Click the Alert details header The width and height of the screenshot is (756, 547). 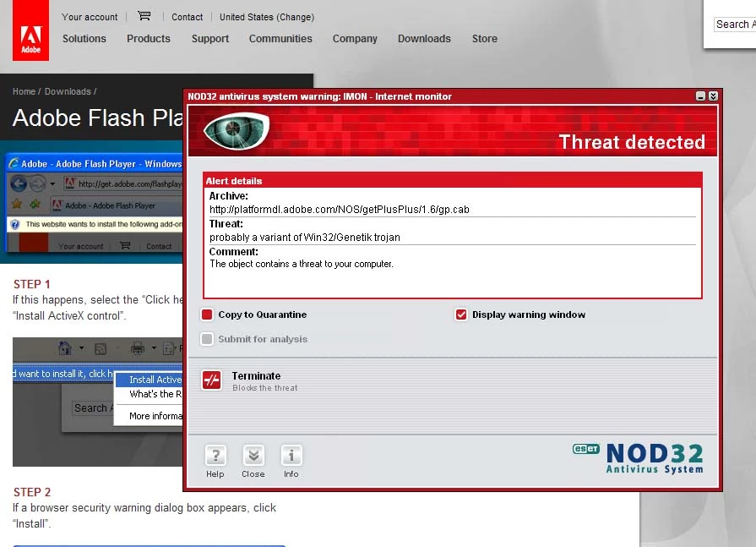[234, 181]
